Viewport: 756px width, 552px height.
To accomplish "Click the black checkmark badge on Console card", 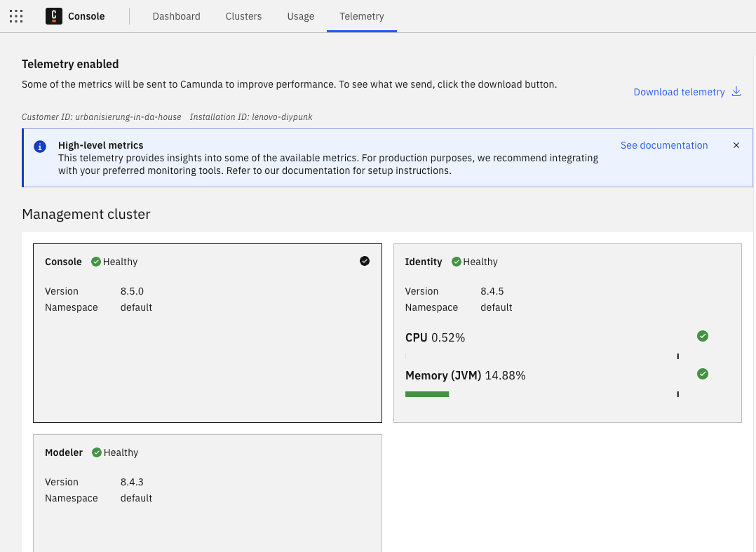I will [x=365, y=260].
